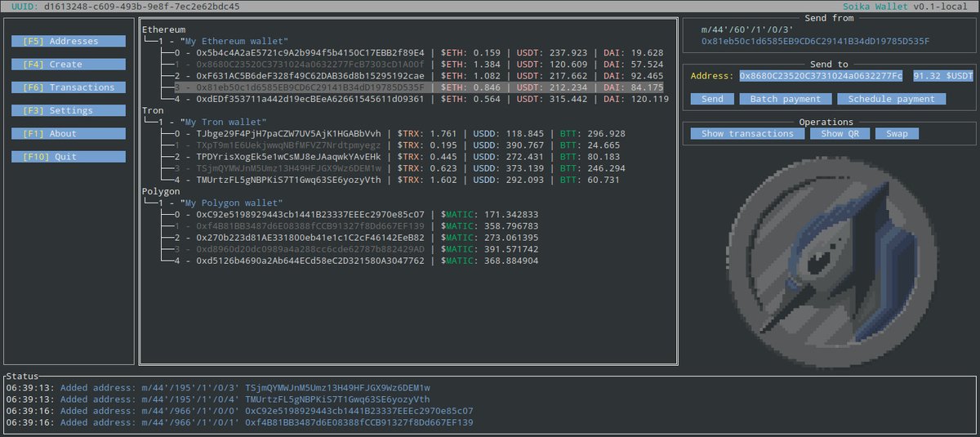The height and width of the screenshot is (437, 980).
Task: Click $MATIC balance 391.571742
Action: click(x=511, y=248)
